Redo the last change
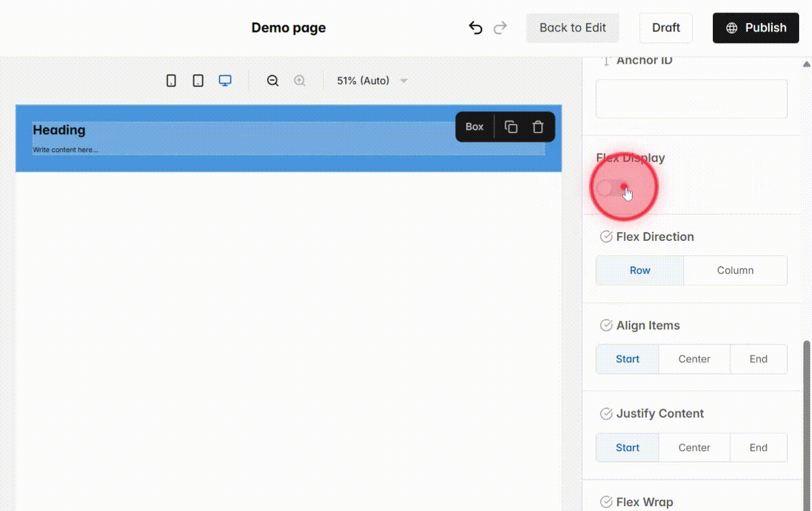This screenshot has height=511, width=812. pos(500,28)
